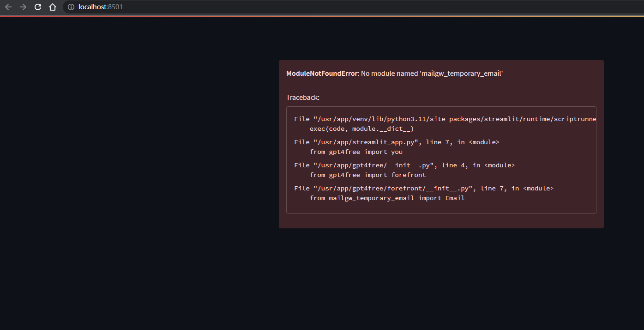This screenshot has height=330, width=644.
Task: Click the scriptrunner file path line
Action: tap(445, 119)
